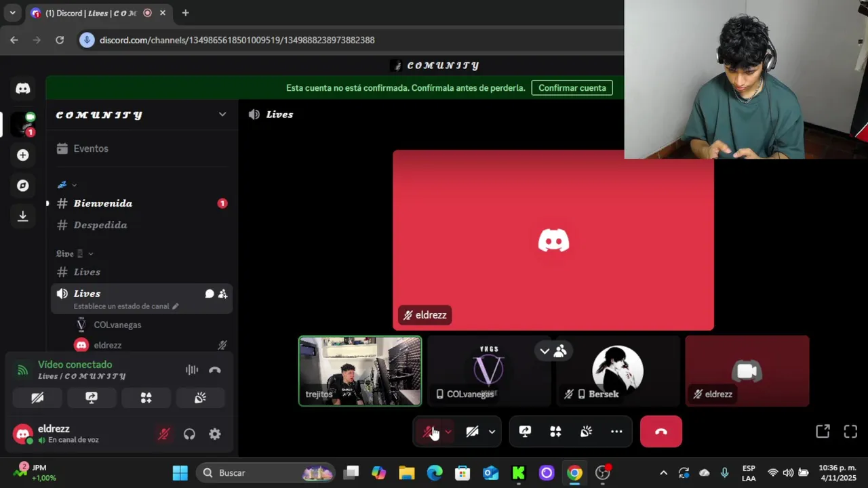Screen dimensions: 868x488
Task: Start an activity from voice panel
Action: (x=146, y=398)
